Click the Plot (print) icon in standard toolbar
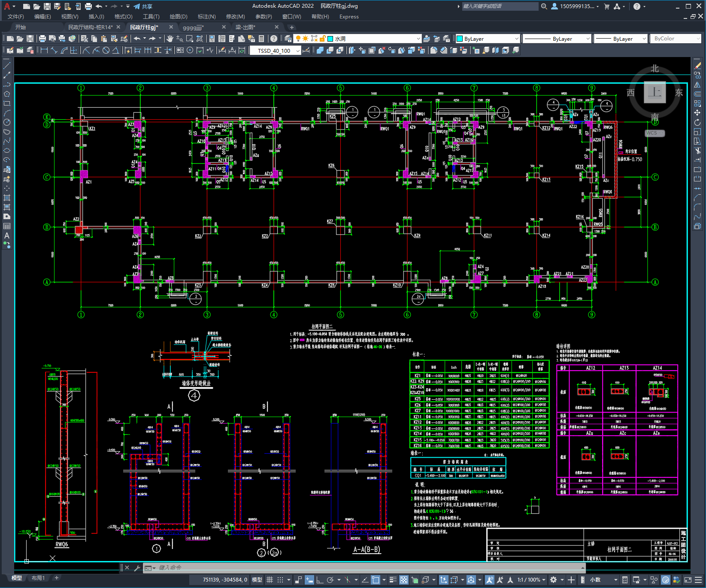The width and height of the screenshot is (706, 588). pos(42,39)
